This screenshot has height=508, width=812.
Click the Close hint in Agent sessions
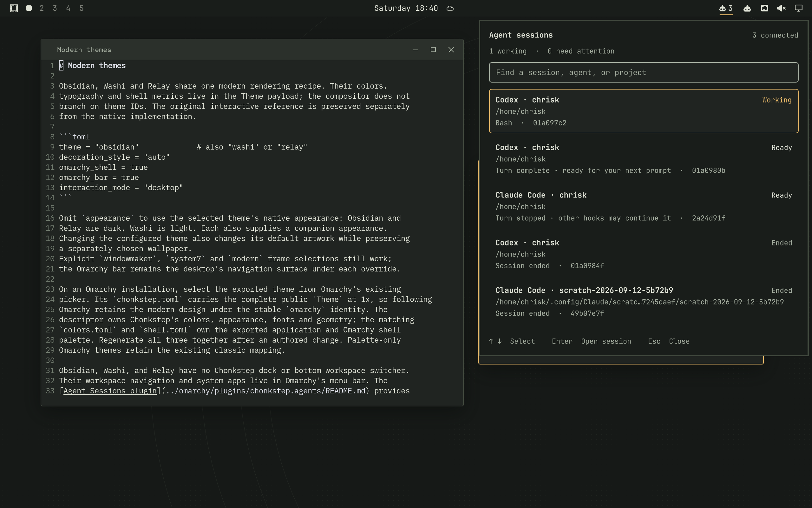click(679, 341)
